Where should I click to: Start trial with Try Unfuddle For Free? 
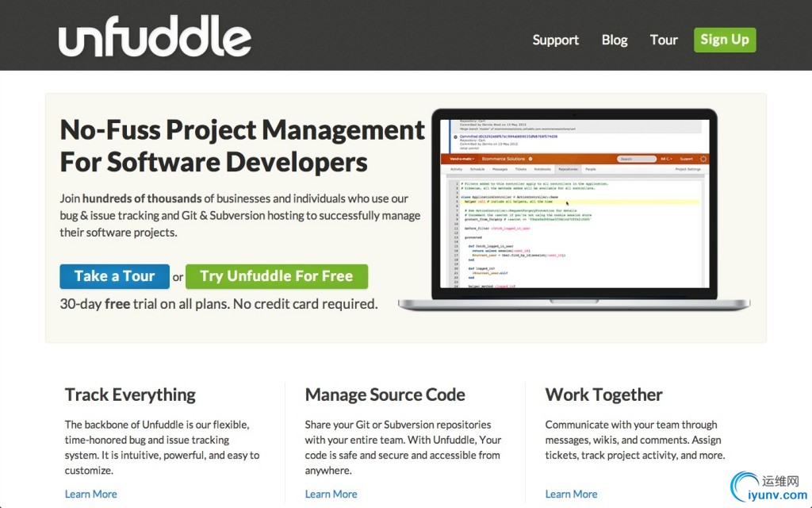point(276,276)
